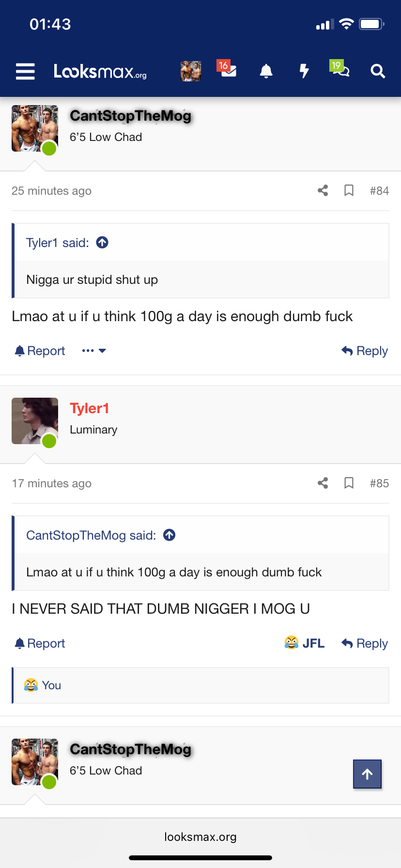The height and width of the screenshot is (868, 401).
Task: Open Tyler1's profile avatar thumbnail
Action: (x=35, y=421)
